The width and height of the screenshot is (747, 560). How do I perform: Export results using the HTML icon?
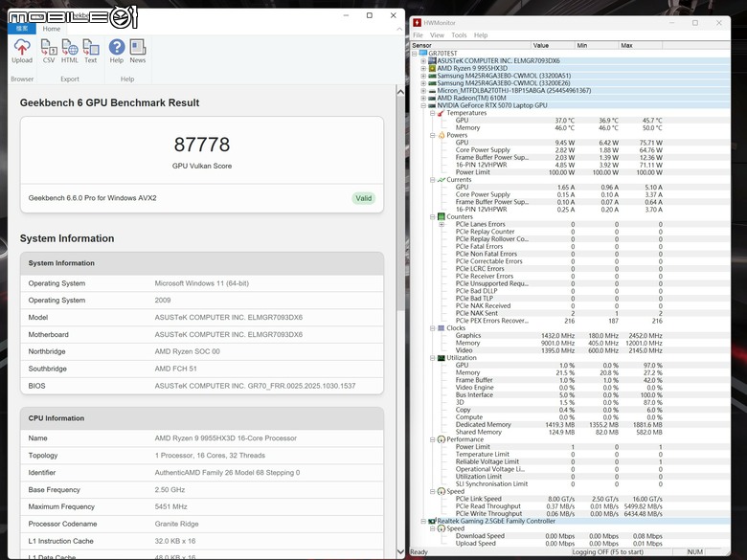click(x=70, y=47)
